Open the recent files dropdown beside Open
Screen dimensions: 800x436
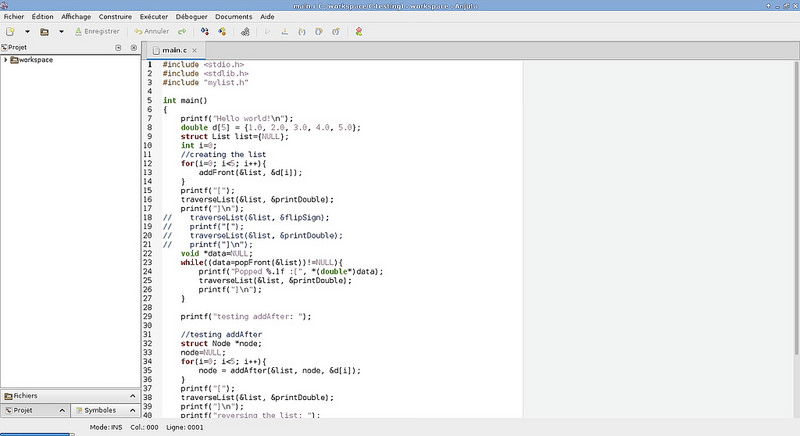tap(61, 31)
